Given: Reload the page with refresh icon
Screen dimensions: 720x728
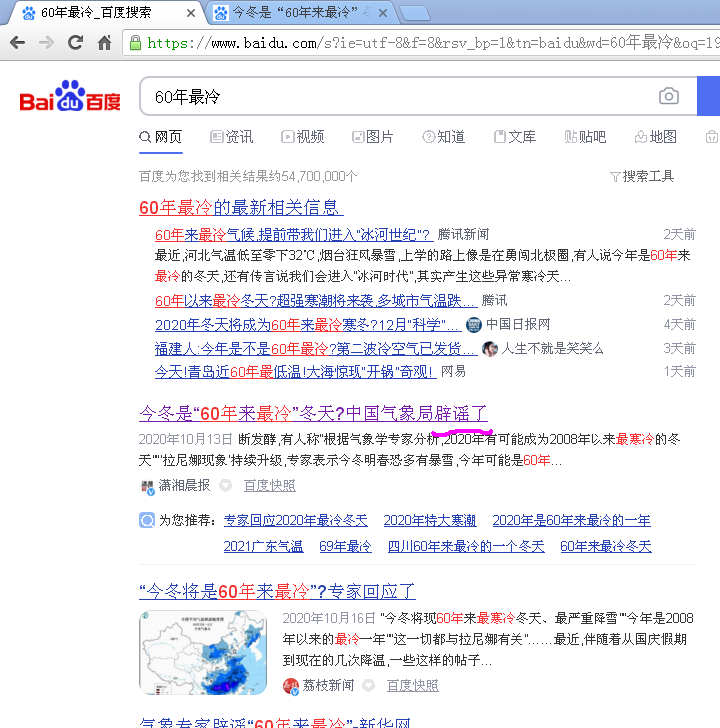Looking at the screenshot, I should 76,43.
